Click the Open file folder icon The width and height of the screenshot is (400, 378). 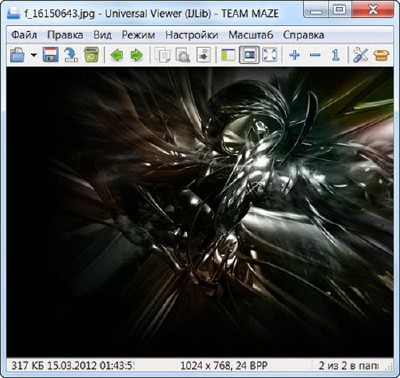coord(17,55)
